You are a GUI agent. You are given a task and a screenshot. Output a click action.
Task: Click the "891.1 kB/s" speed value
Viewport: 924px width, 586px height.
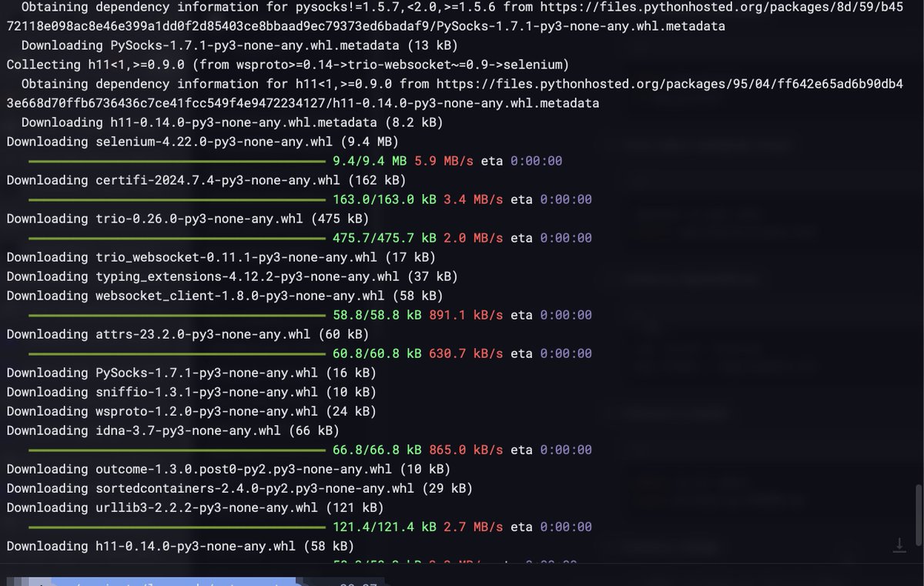coord(466,315)
